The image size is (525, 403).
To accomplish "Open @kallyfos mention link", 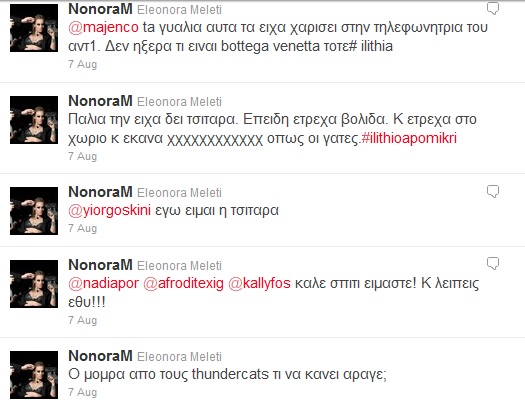I will coord(259,283).
